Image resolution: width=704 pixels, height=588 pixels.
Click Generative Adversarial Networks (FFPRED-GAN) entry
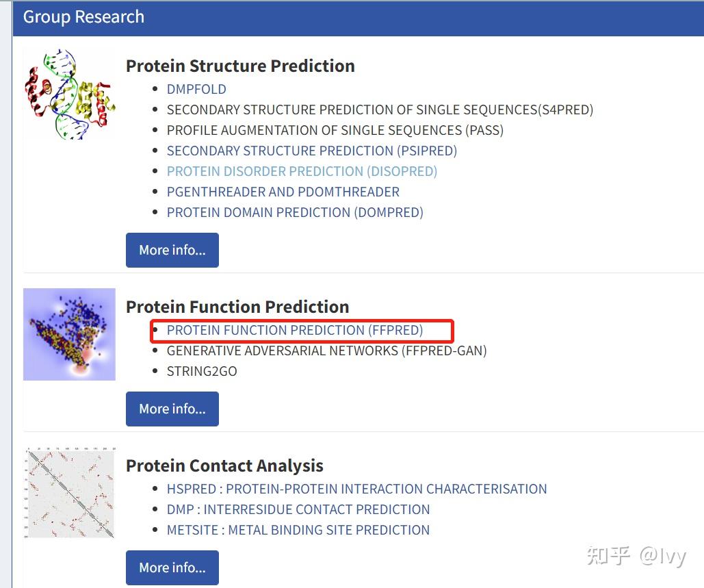326,350
